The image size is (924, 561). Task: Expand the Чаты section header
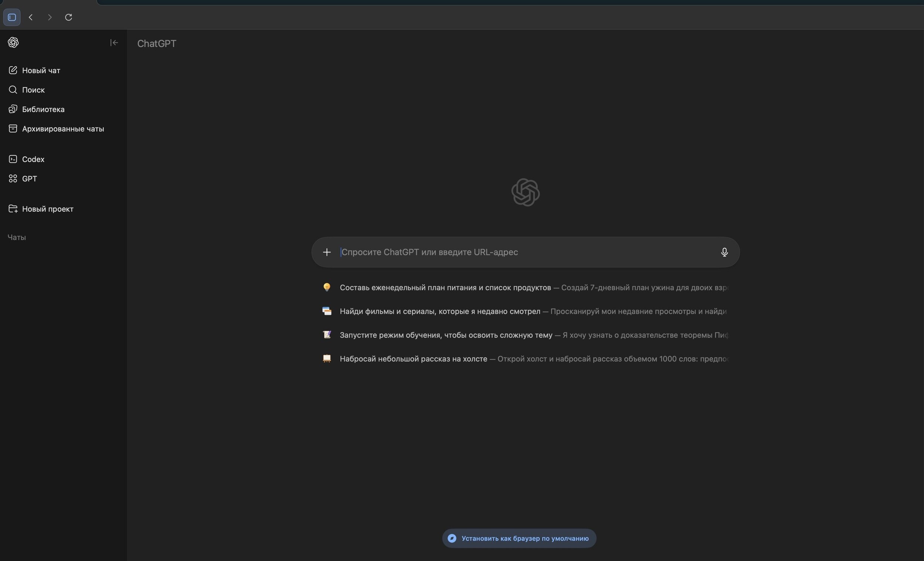pyautogui.click(x=17, y=237)
